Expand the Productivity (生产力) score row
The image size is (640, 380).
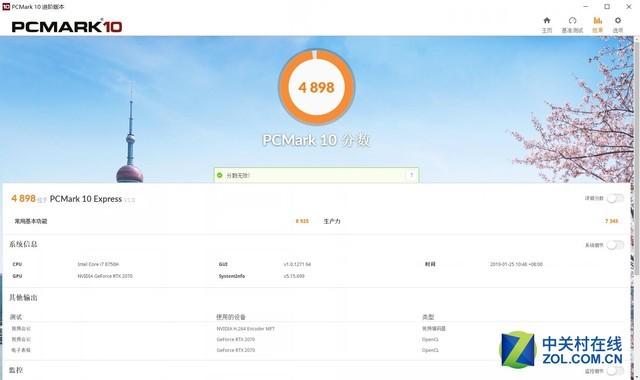click(x=472, y=221)
